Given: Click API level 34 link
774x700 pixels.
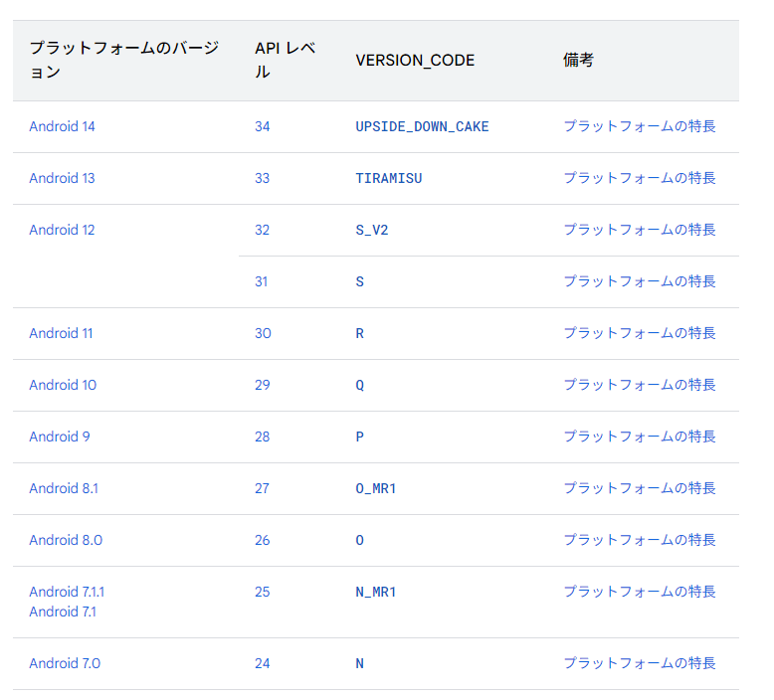Looking at the screenshot, I should point(262,127).
